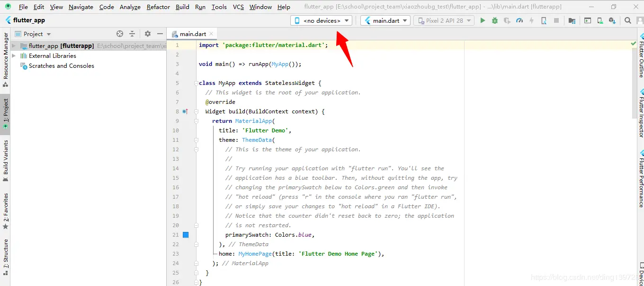Click the Android Studio logo in title bar
This screenshot has height=286, width=644.
point(8,7)
